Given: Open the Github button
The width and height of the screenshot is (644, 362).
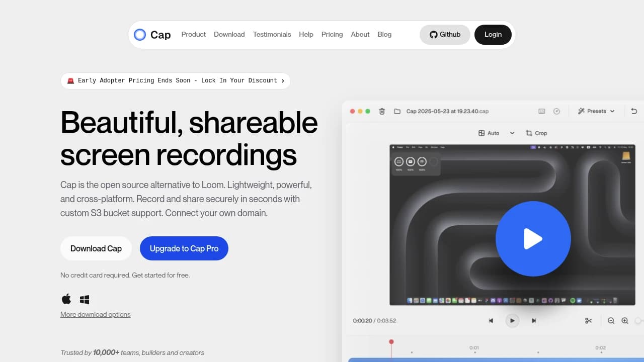Looking at the screenshot, I should click(445, 35).
